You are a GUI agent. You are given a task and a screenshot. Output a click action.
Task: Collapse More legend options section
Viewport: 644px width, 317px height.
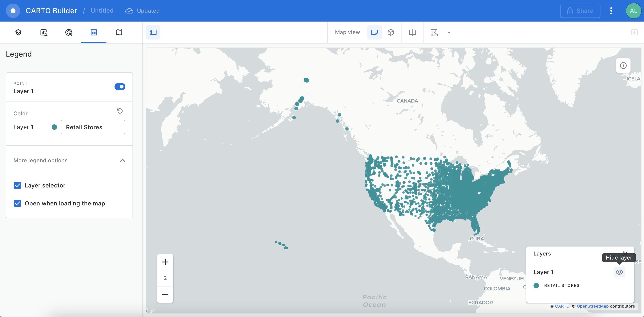tap(122, 160)
